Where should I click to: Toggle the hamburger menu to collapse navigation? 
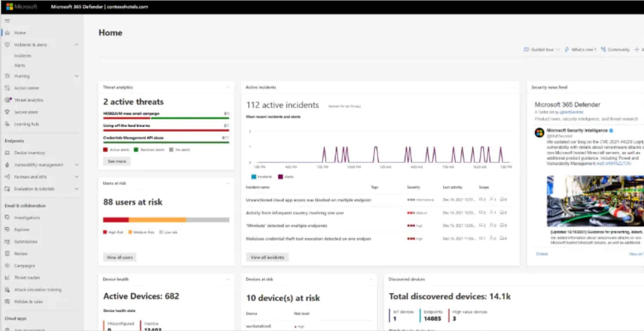point(7,20)
